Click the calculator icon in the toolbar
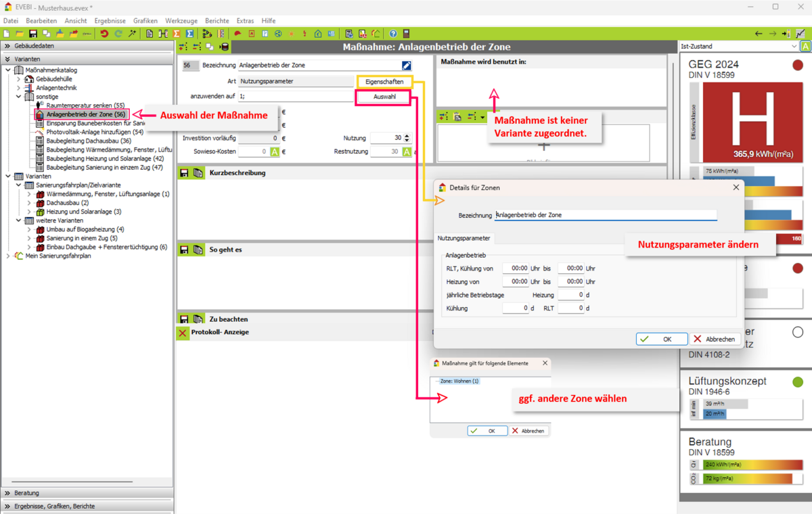Screen dimensions: 812x514 click(x=406, y=34)
